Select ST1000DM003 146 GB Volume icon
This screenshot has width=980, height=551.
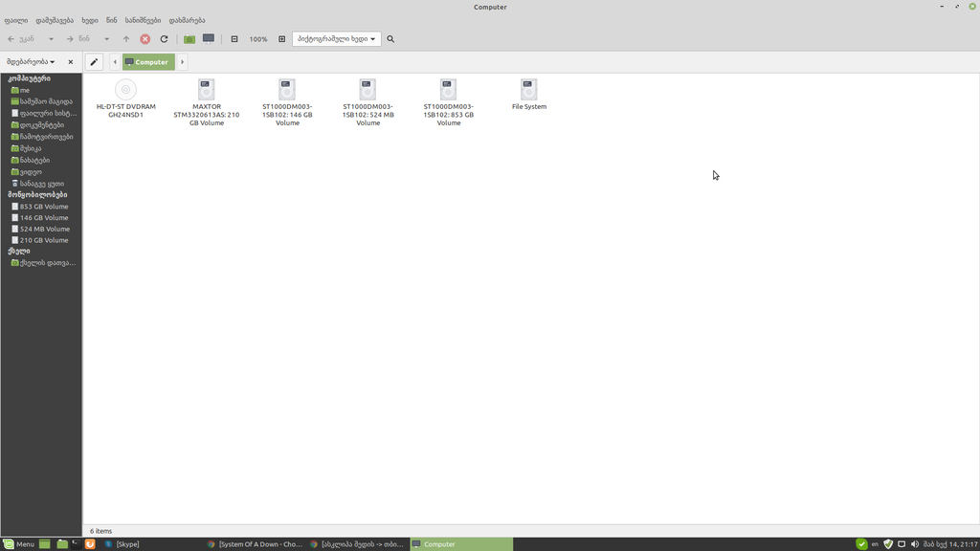point(287,102)
